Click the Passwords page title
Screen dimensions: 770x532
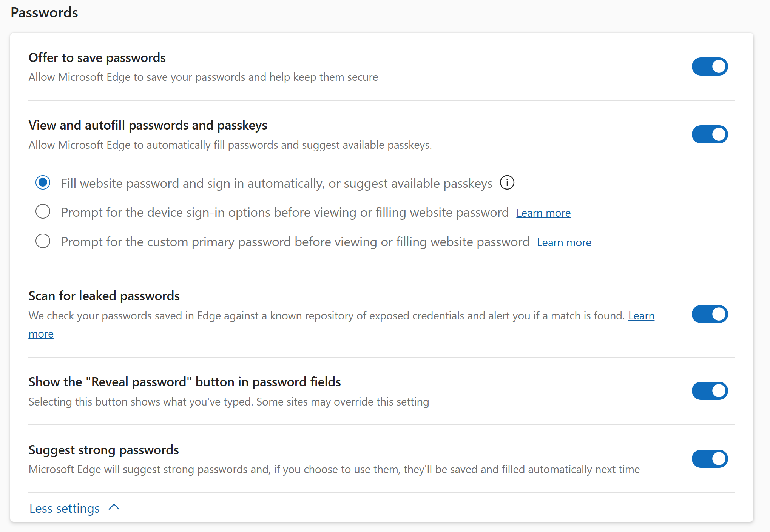pyautogui.click(x=44, y=12)
